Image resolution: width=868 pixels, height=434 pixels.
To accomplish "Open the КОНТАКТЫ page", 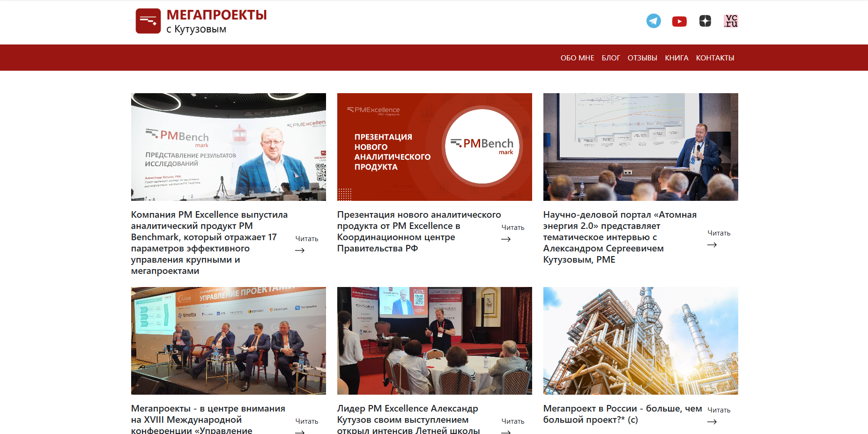I will pyautogui.click(x=715, y=58).
